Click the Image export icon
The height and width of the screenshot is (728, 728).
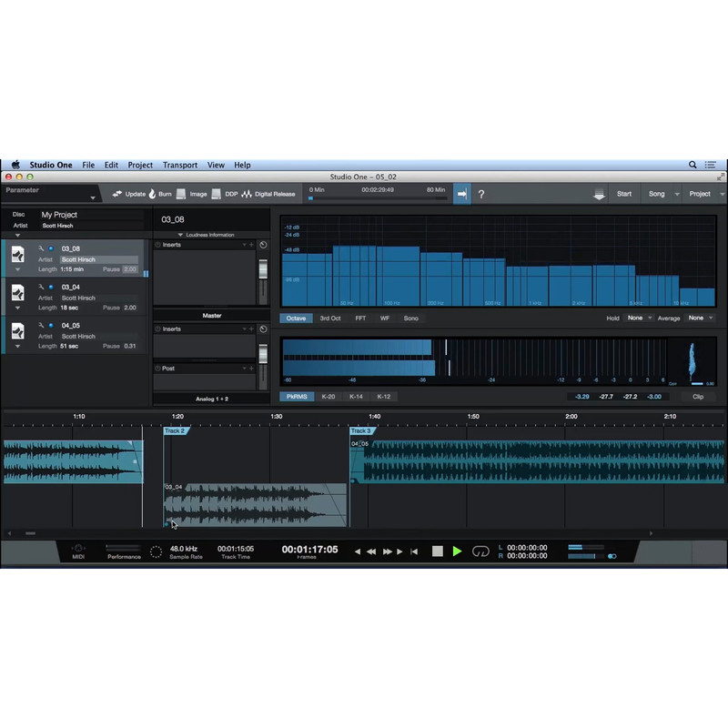pyautogui.click(x=182, y=194)
